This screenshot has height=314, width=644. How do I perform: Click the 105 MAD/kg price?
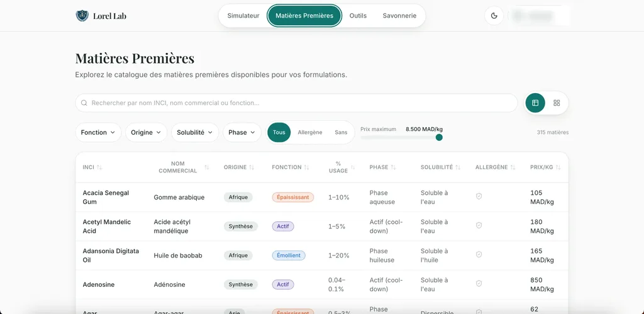pyautogui.click(x=542, y=198)
